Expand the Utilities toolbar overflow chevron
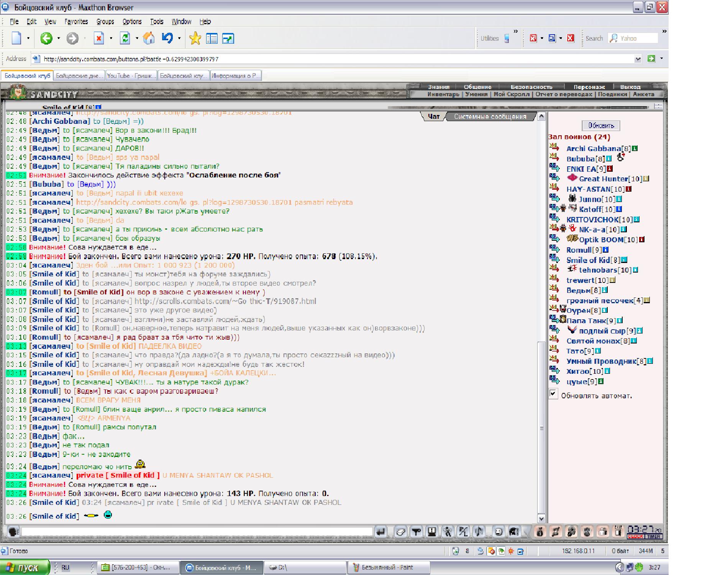Image resolution: width=728 pixels, height=575 pixels. click(515, 31)
